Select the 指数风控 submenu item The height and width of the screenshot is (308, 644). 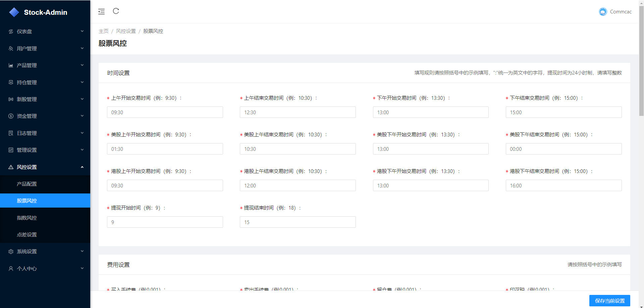point(27,218)
